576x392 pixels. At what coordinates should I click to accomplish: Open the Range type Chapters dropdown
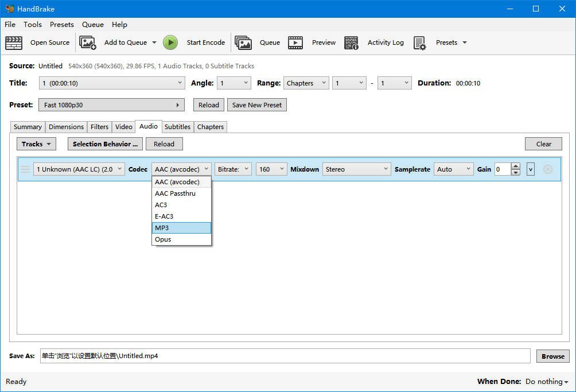(306, 83)
